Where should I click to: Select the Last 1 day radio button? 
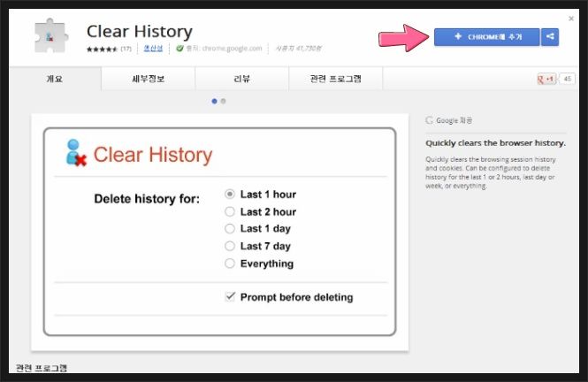pos(230,228)
